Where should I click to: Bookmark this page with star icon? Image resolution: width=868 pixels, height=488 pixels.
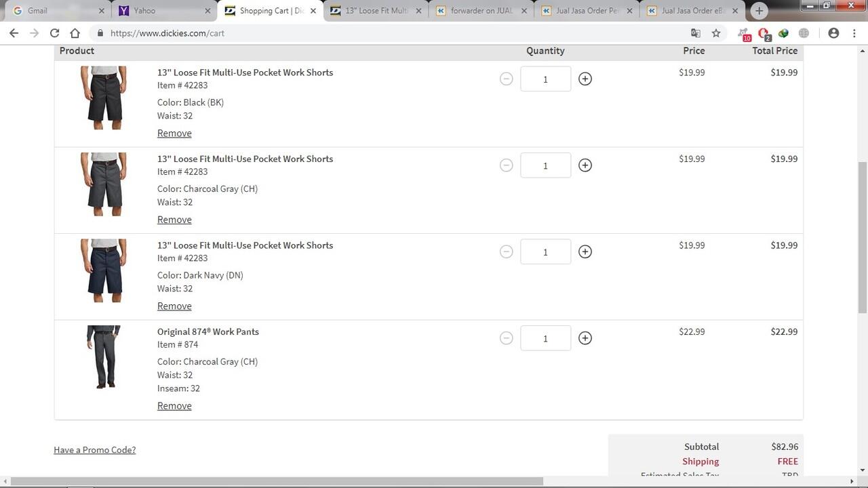[x=716, y=33]
